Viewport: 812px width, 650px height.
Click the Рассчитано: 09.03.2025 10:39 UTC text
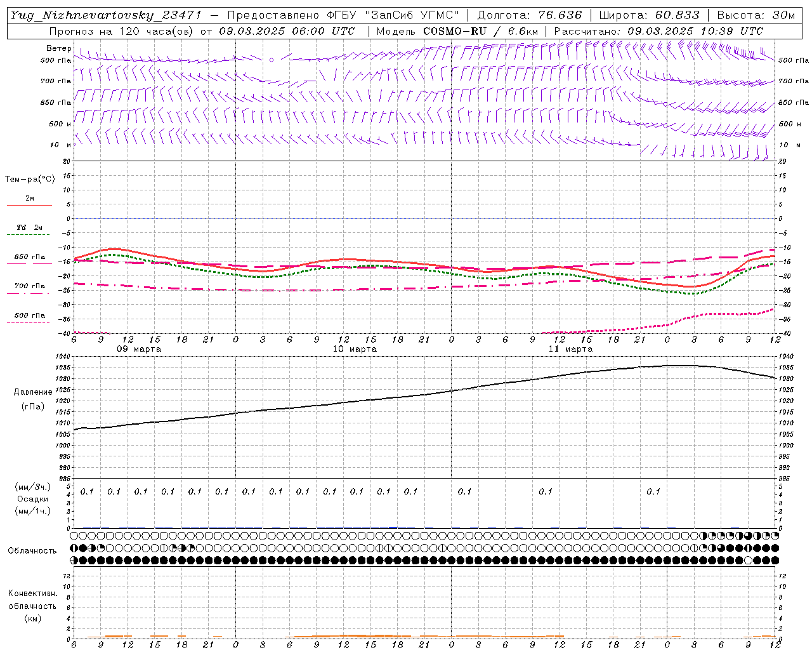(658, 31)
